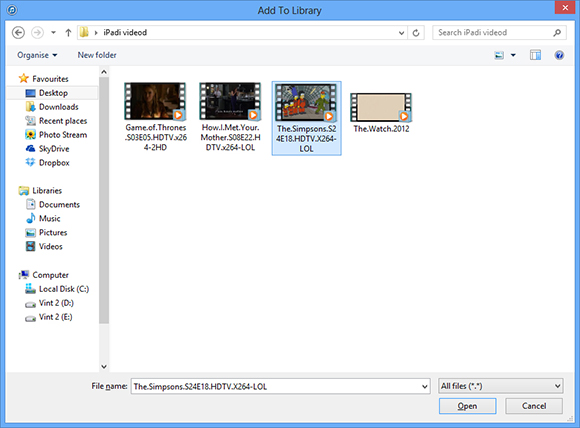Open the More view options arrow
The width and height of the screenshot is (580, 428).
(x=513, y=55)
